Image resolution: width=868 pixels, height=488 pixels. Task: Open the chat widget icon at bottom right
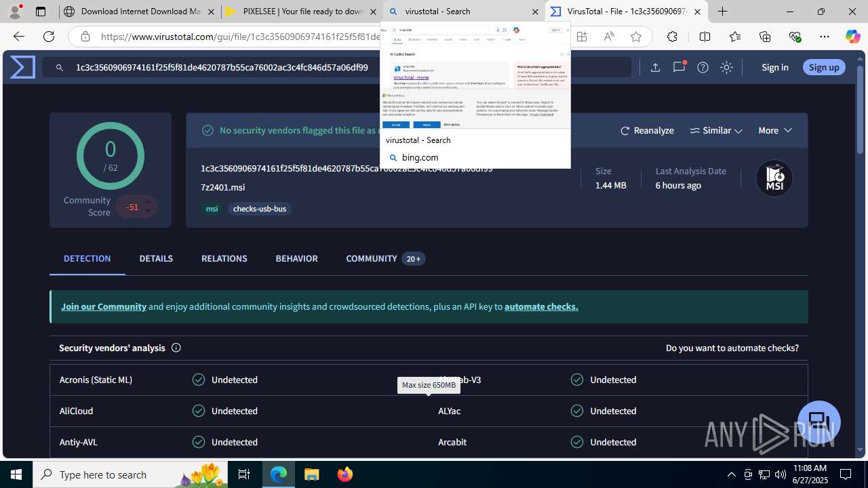click(819, 422)
